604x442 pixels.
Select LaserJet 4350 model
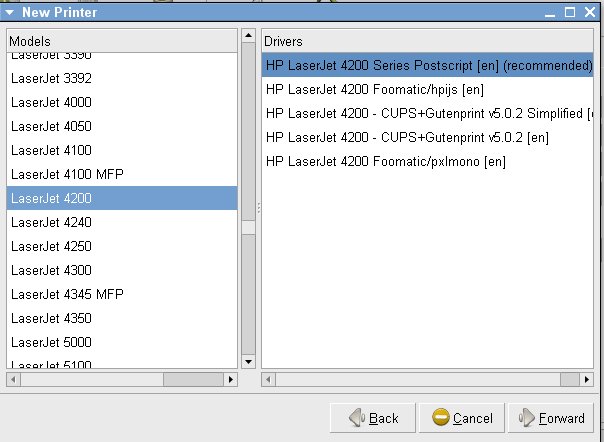(x=122, y=318)
